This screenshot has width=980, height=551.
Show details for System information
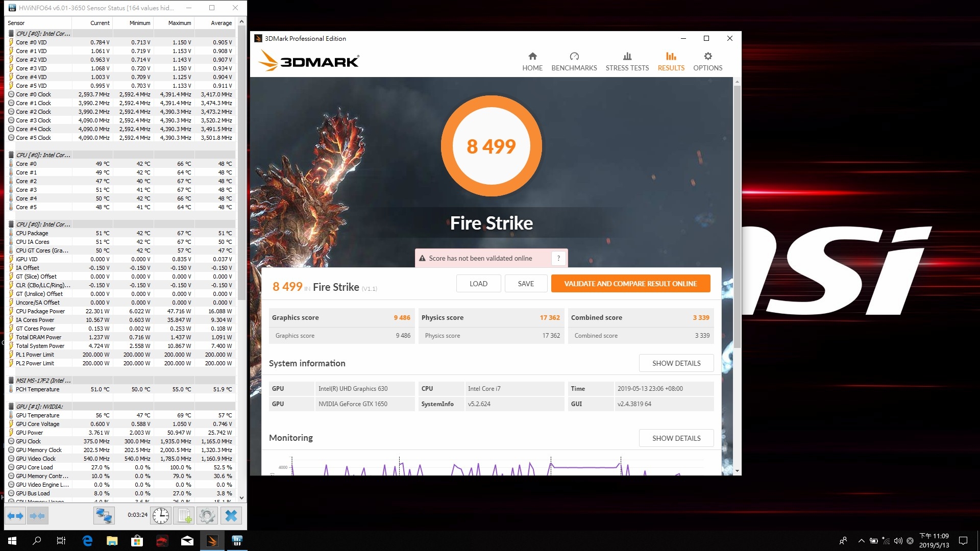(x=676, y=363)
